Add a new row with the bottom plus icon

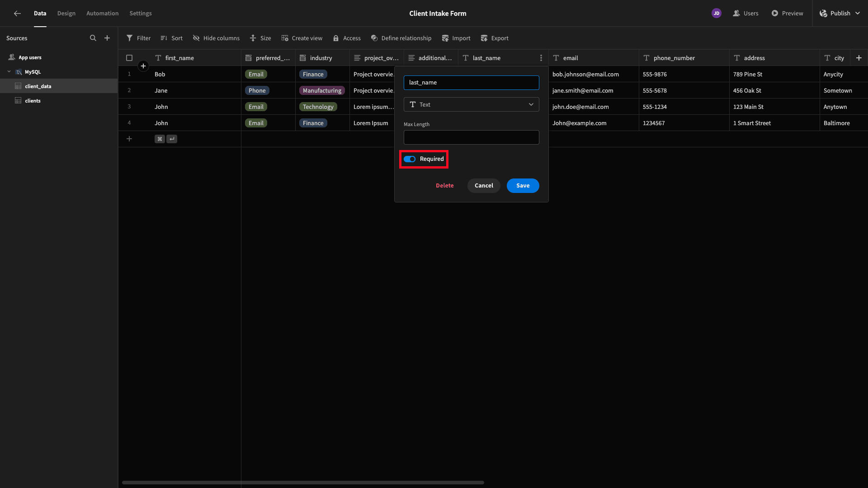[129, 139]
